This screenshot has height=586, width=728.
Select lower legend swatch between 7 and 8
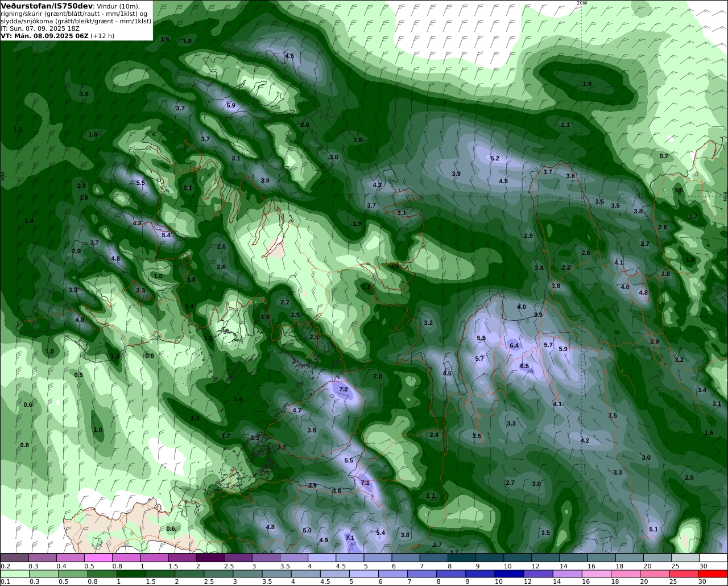423,573
